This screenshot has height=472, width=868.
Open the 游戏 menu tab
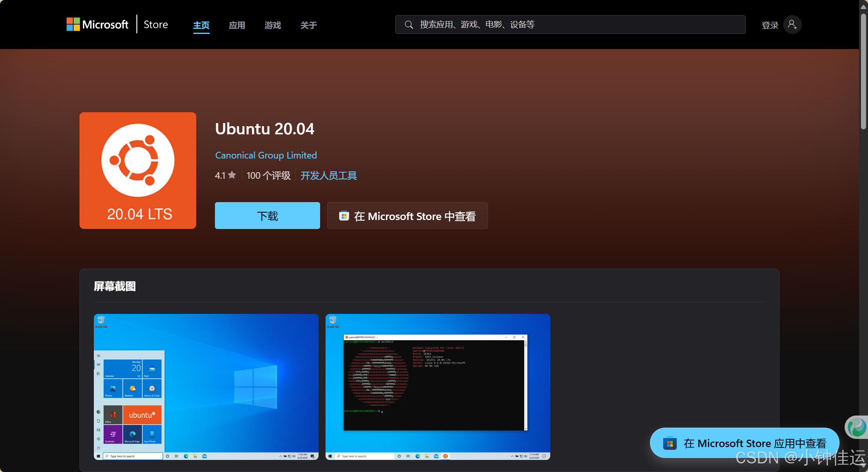pos(273,25)
